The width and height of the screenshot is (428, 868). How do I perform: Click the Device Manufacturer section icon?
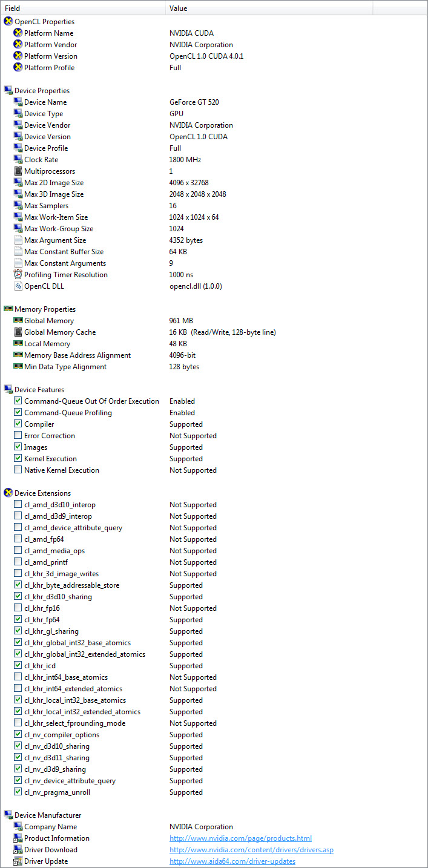click(8, 815)
